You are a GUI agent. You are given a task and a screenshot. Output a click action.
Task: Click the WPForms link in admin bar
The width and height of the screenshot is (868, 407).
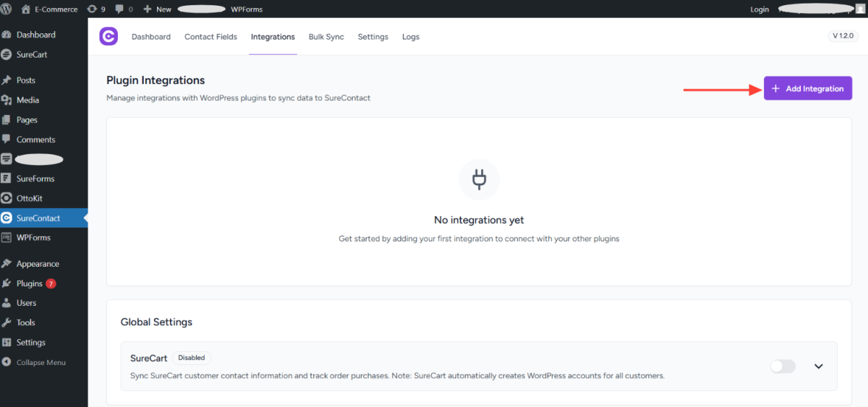pyautogui.click(x=247, y=9)
